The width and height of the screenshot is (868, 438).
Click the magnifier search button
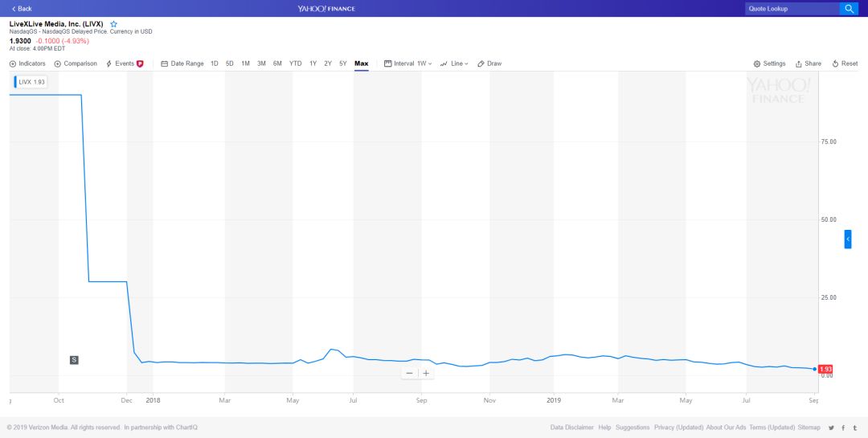coord(849,8)
